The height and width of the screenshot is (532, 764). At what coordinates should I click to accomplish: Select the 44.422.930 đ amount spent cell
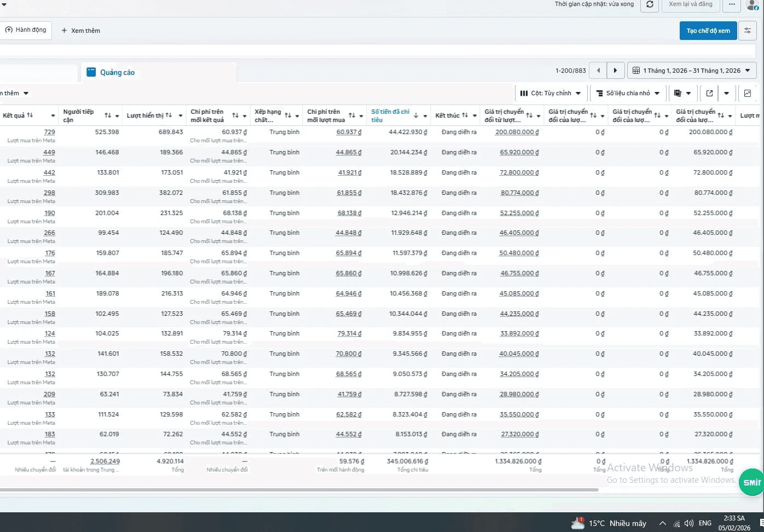[408, 132]
